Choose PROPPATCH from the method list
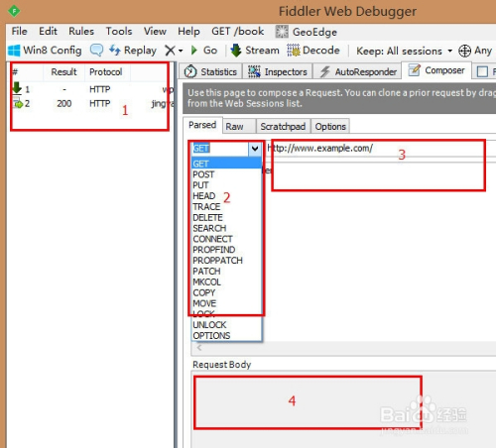 click(x=226, y=261)
